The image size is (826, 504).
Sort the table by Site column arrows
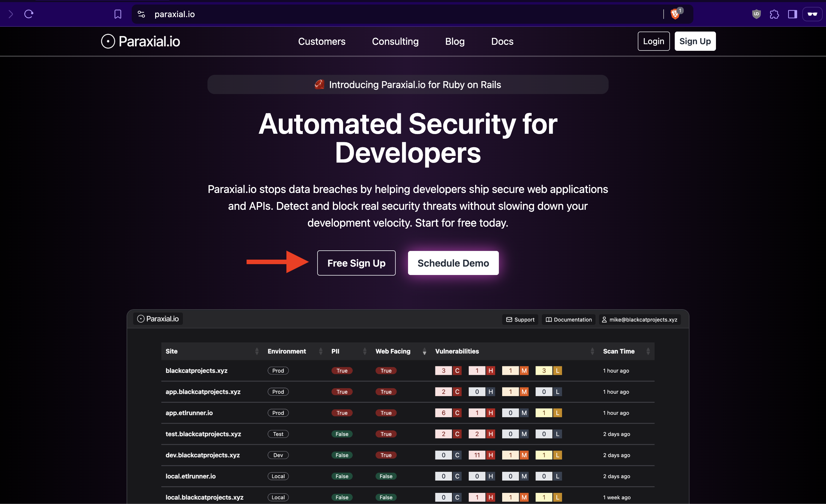[257, 351]
